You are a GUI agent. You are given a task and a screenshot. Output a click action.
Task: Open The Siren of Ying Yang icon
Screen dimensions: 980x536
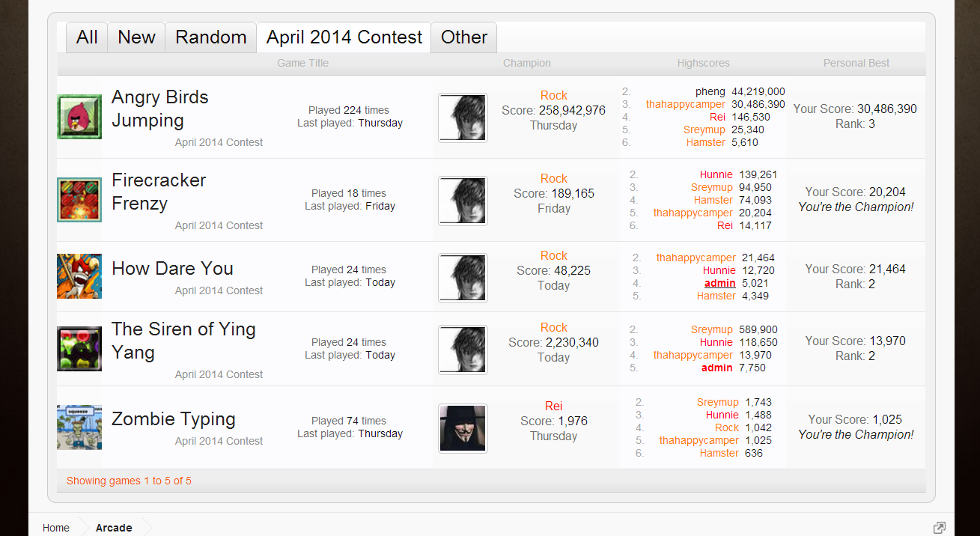pos(79,349)
